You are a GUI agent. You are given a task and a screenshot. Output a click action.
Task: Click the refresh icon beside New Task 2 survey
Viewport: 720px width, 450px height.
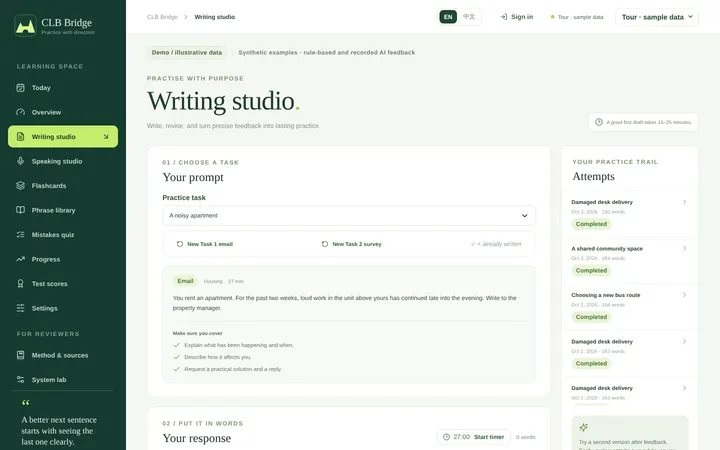pos(325,244)
